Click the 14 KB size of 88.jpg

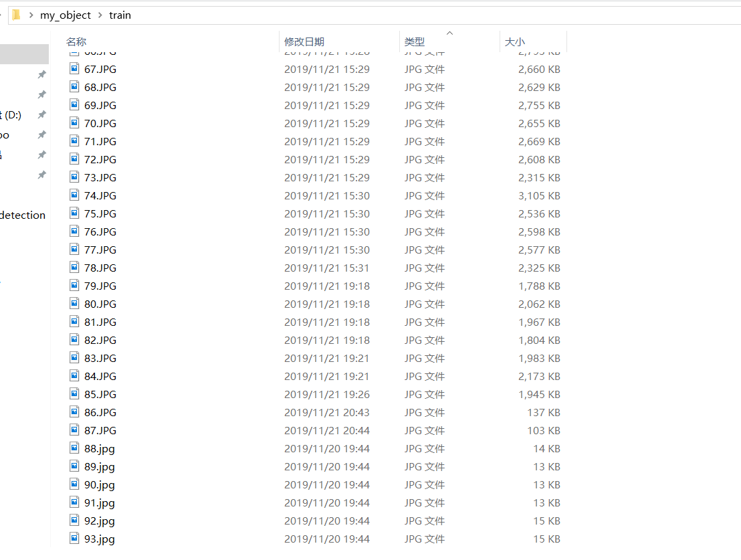[547, 448]
